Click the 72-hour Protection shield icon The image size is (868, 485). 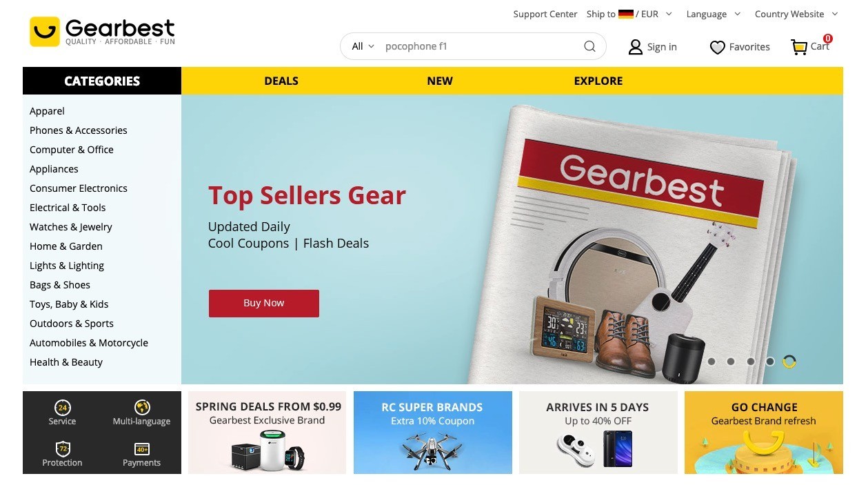(x=62, y=449)
